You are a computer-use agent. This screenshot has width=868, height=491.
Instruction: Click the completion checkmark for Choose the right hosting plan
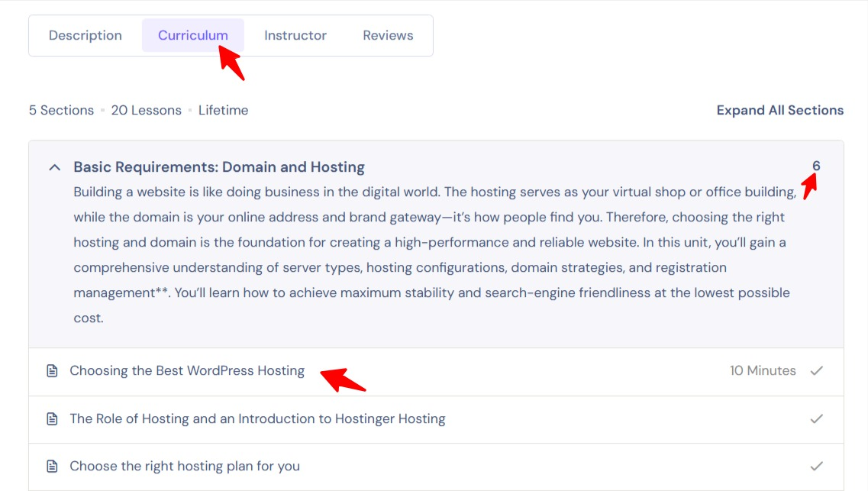pyautogui.click(x=817, y=467)
